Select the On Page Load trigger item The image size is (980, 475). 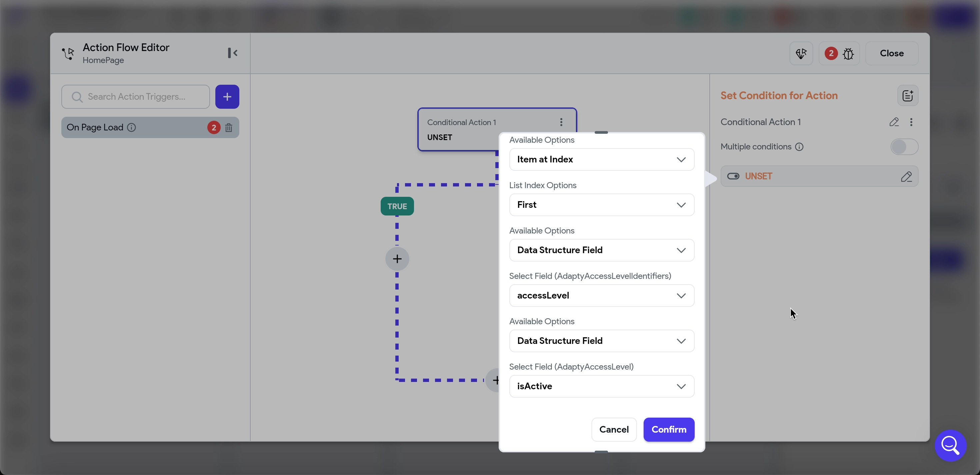(x=95, y=127)
